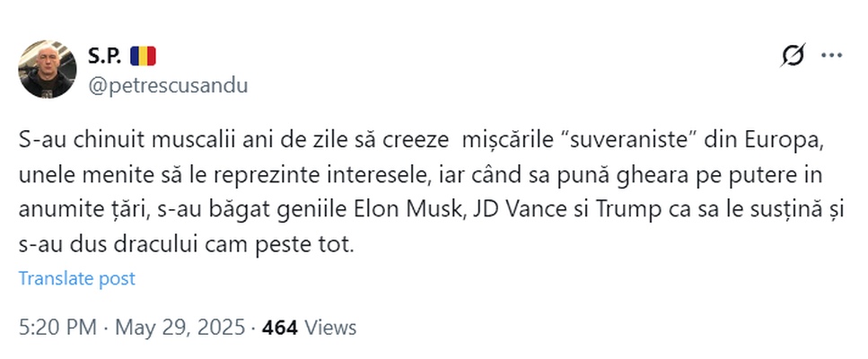Click the 5:20 PM timestamp
Screen dimensions: 868x359
click(57, 328)
